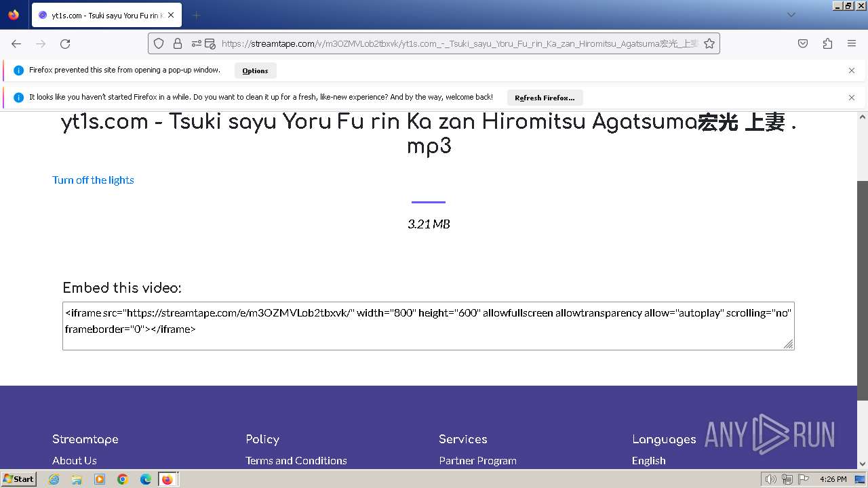Expand the list all tabs dropdown
This screenshot has width=868, height=488.
pos(791,15)
